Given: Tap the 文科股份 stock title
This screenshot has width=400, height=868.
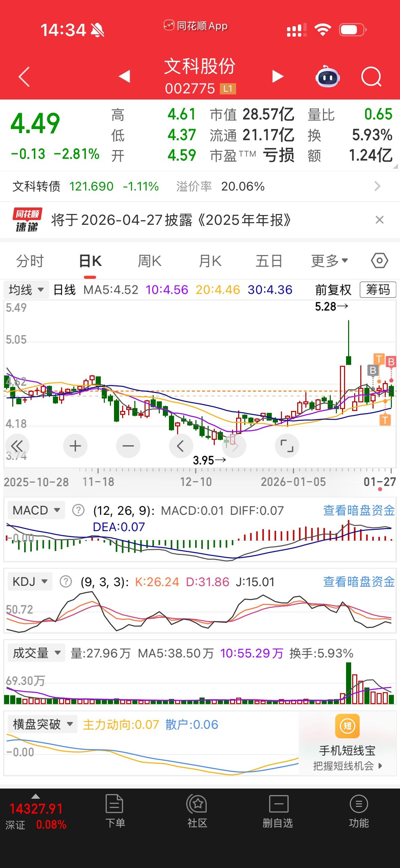Looking at the screenshot, I should coord(200,66).
